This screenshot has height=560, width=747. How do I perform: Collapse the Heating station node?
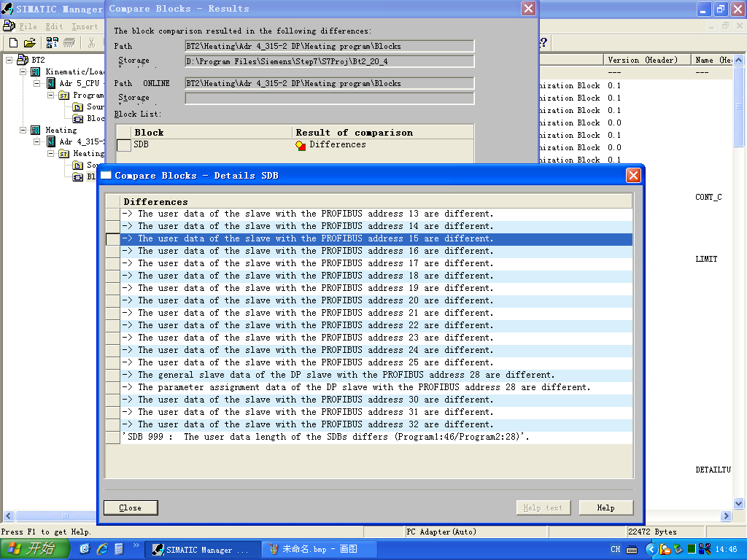click(x=23, y=130)
